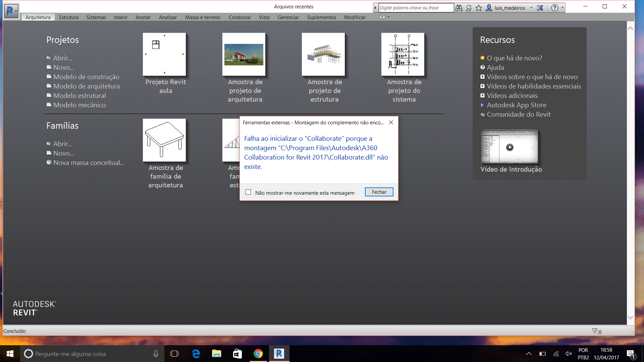
Task: Open 'Comunidade do Revit' community link
Action: click(518, 114)
